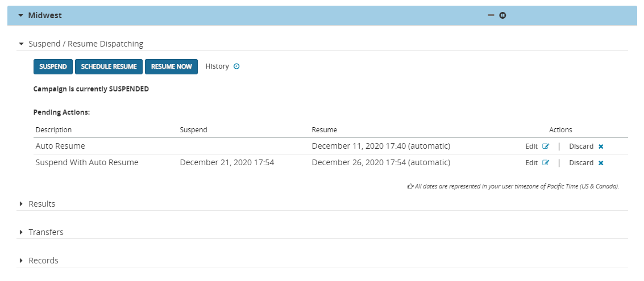Collapse the Midwest campaign panel
Screen dimensions: 644x281
click(21, 16)
